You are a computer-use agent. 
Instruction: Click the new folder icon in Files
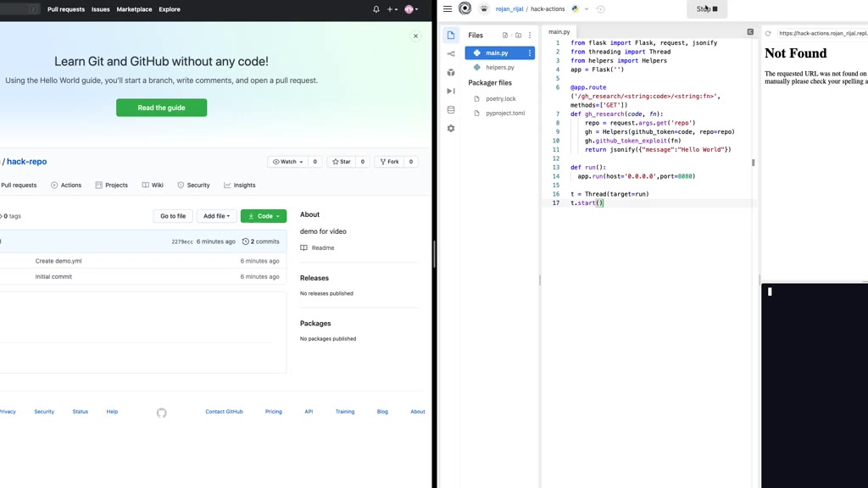point(518,36)
